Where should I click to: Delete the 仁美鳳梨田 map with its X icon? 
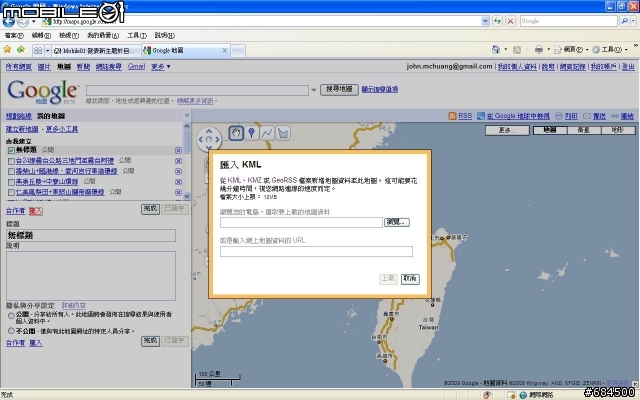(x=178, y=192)
